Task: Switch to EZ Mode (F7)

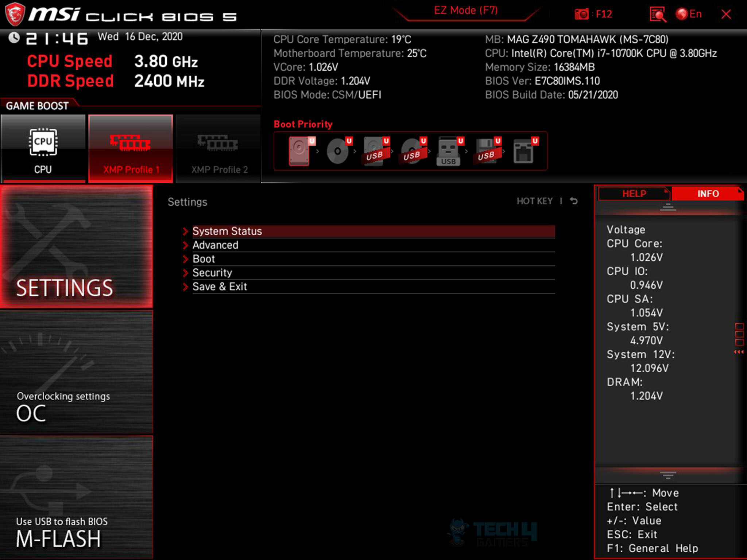Action: click(466, 11)
